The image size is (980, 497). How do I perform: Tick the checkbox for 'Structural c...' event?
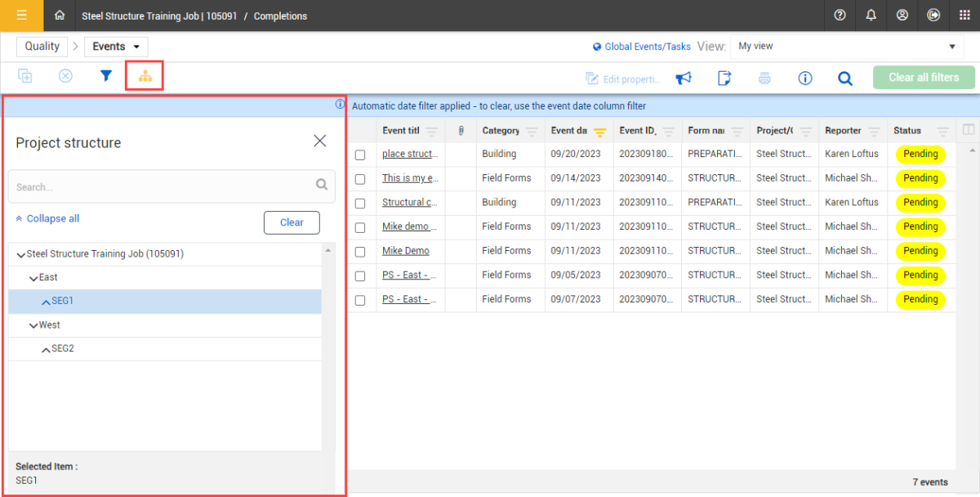[x=360, y=203]
